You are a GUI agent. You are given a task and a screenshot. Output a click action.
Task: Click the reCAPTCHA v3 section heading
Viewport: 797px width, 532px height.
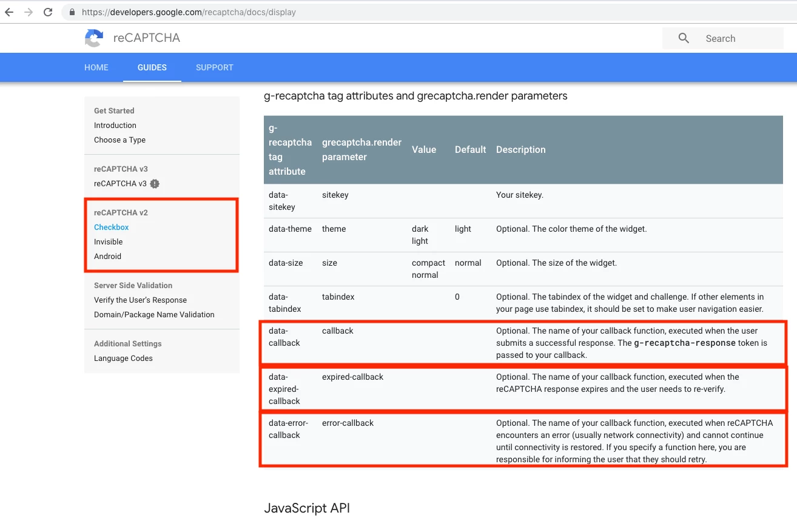click(121, 169)
